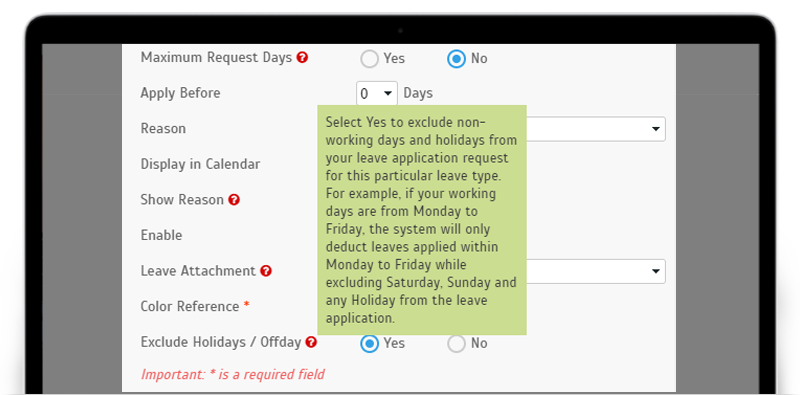Click the Display in Calendar label
The height and width of the screenshot is (395, 800).
[200, 164]
